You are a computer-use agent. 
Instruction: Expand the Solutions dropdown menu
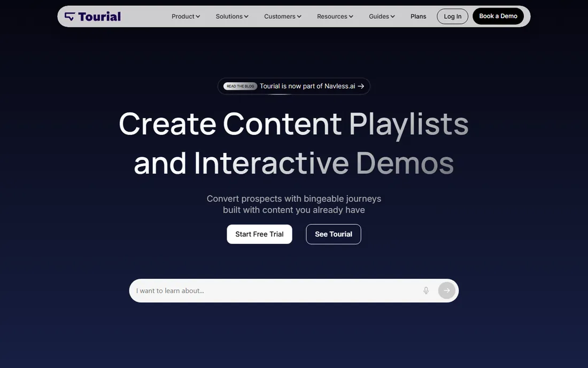click(232, 17)
